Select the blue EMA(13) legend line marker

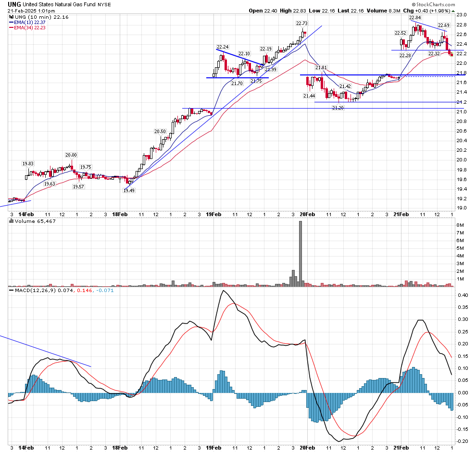pos(11,23)
